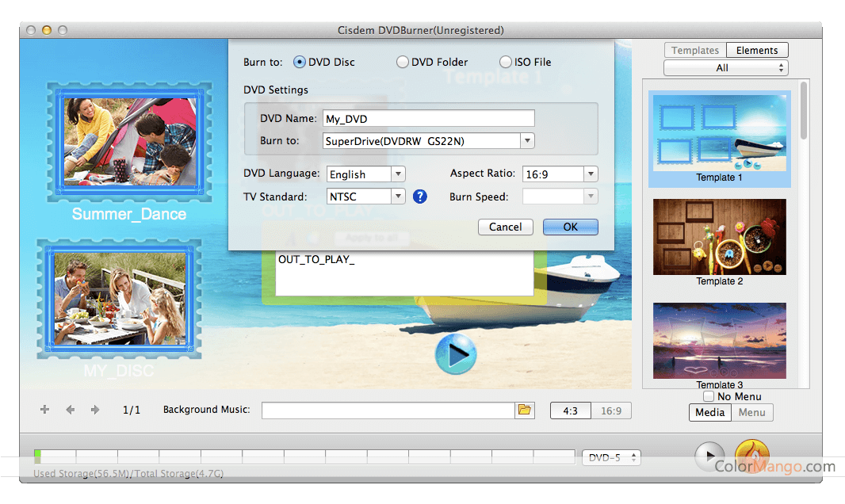Click the MY_DISC title text
This screenshot has width=845, height=504.
click(119, 370)
